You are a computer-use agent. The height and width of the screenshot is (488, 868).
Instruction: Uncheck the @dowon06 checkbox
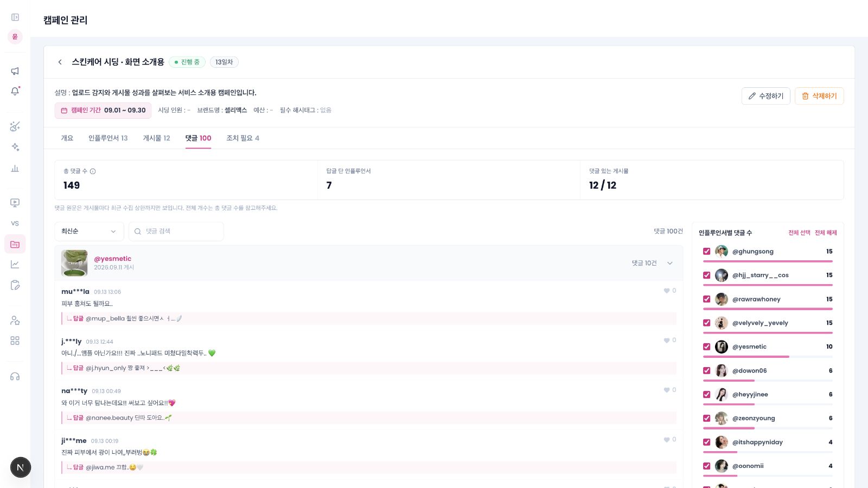point(706,370)
